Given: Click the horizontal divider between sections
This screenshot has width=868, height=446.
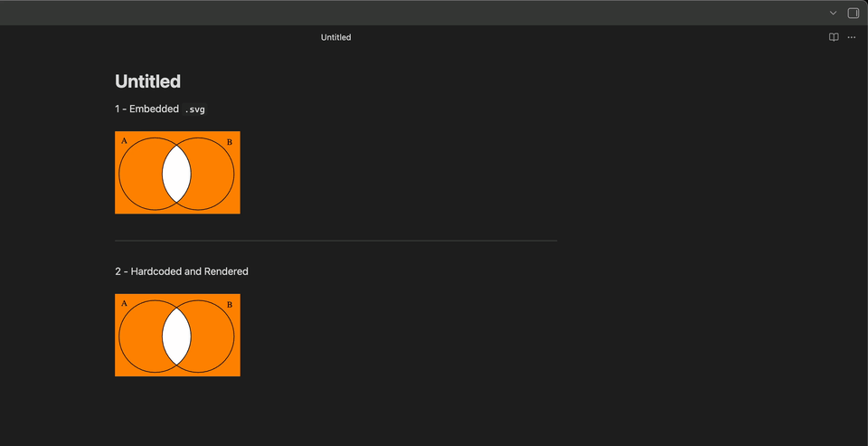Looking at the screenshot, I should (335, 241).
